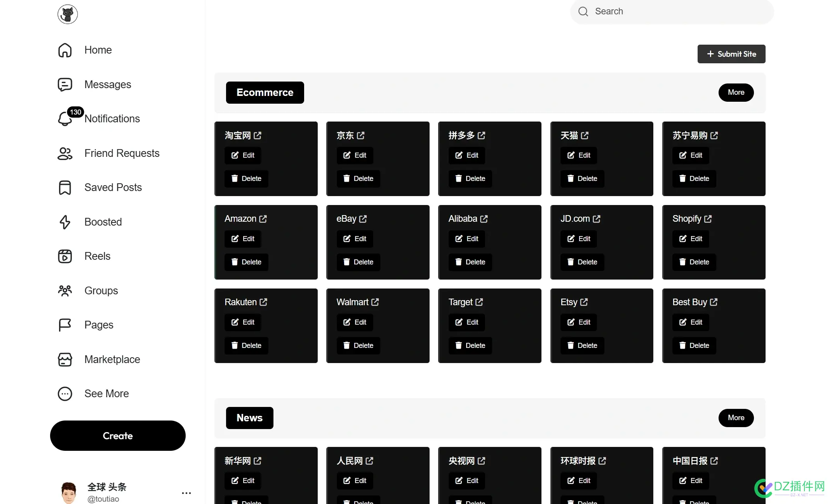Open external link icon beside Amazon
Viewport: 832px width, 504px height.
click(263, 219)
